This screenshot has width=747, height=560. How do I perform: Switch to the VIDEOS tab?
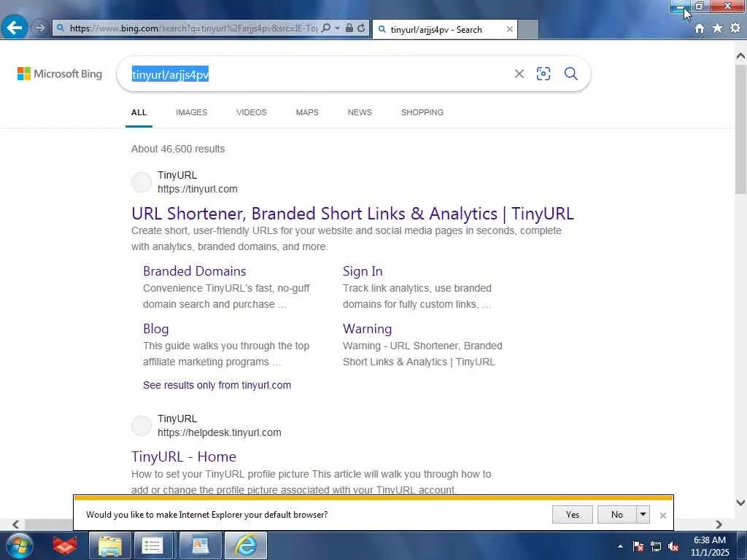click(252, 112)
